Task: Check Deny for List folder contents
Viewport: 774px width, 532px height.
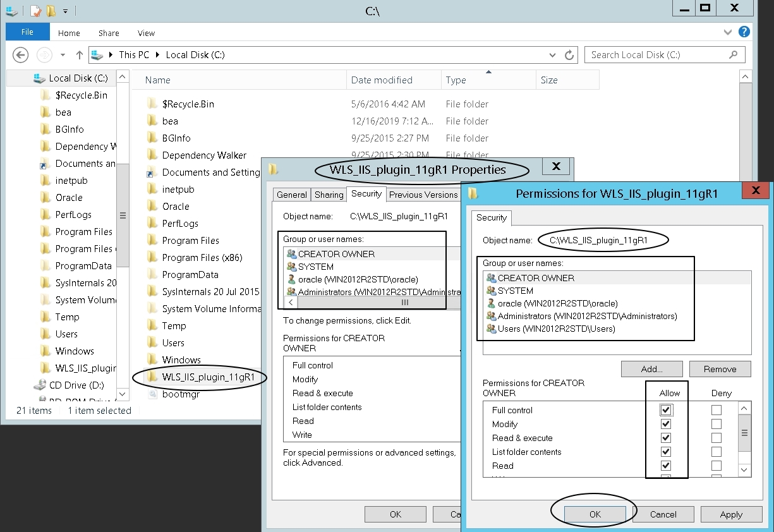Action: click(x=716, y=452)
